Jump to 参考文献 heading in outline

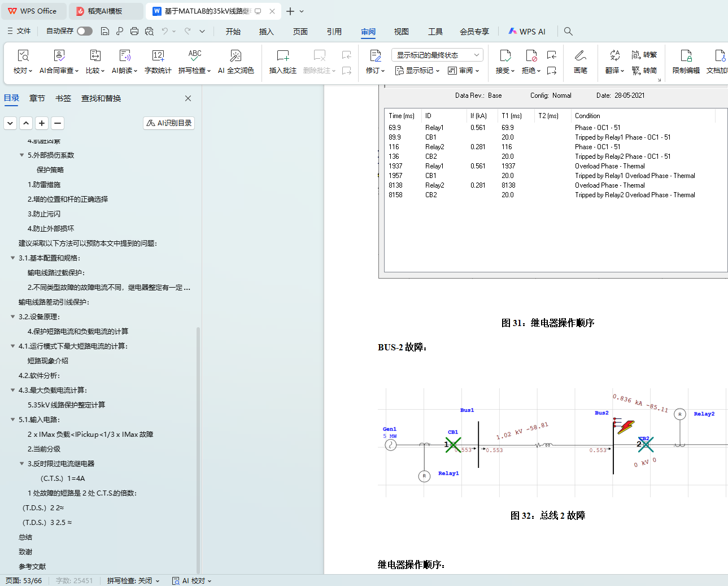(x=32, y=566)
